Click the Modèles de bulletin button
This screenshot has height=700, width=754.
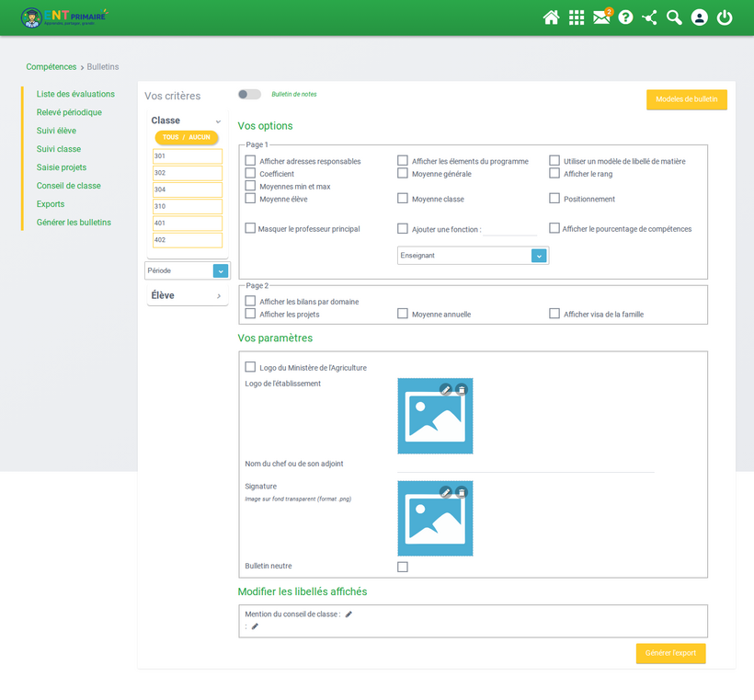click(x=687, y=99)
